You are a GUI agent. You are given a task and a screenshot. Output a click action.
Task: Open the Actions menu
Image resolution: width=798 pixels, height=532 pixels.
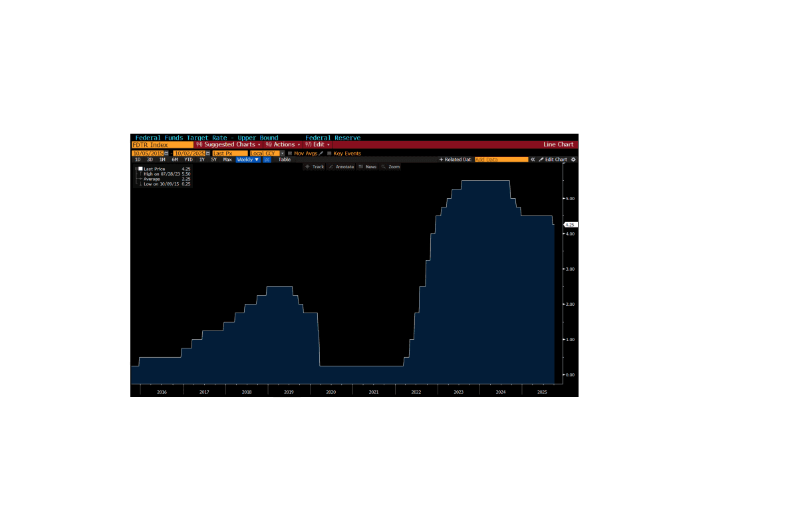click(x=283, y=144)
